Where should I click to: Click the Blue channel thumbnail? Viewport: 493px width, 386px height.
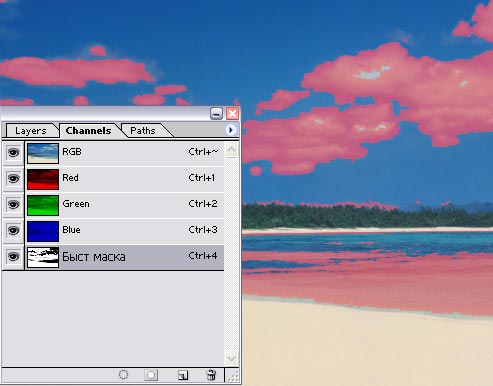coord(43,231)
